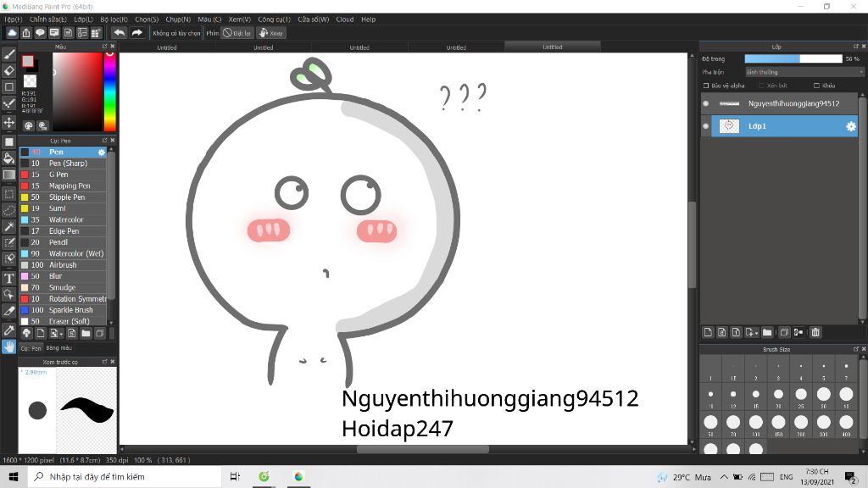Select the Lasso selection tool
This screenshot has height=488, width=868.
coord(8,210)
